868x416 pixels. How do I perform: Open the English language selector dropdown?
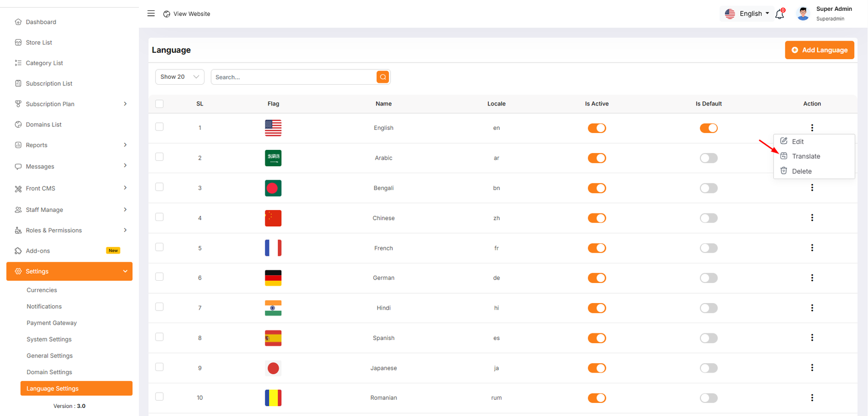[748, 14]
